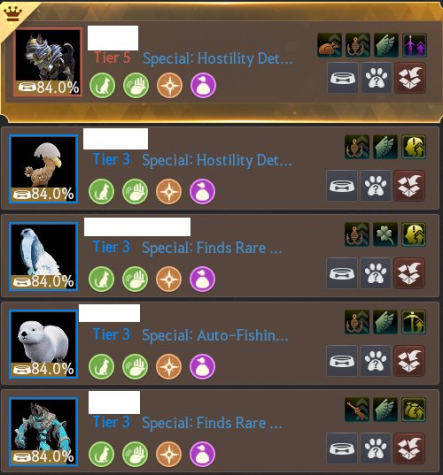Select the armored cat pet portrait
The image size is (443, 475).
(x=48, y=62)
